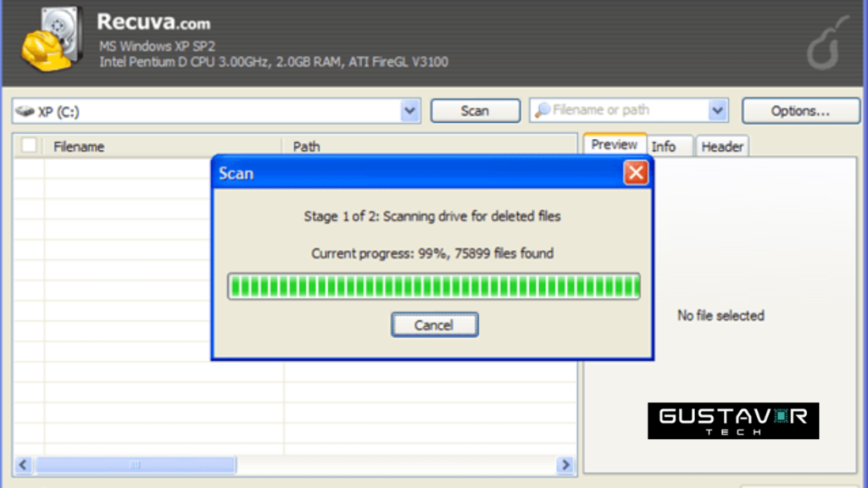Click the horizontal scrollbar left arrow
Image resolution: width=868 pixels, height=488 pixels.
(23, 465)
